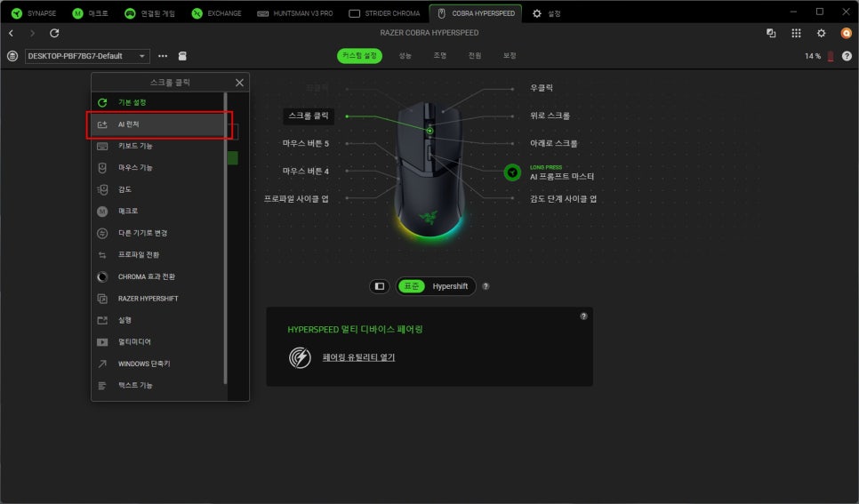Select 감도 단계 사이클 업 assignment
This screenshot has width=859, height=504.
563,199
